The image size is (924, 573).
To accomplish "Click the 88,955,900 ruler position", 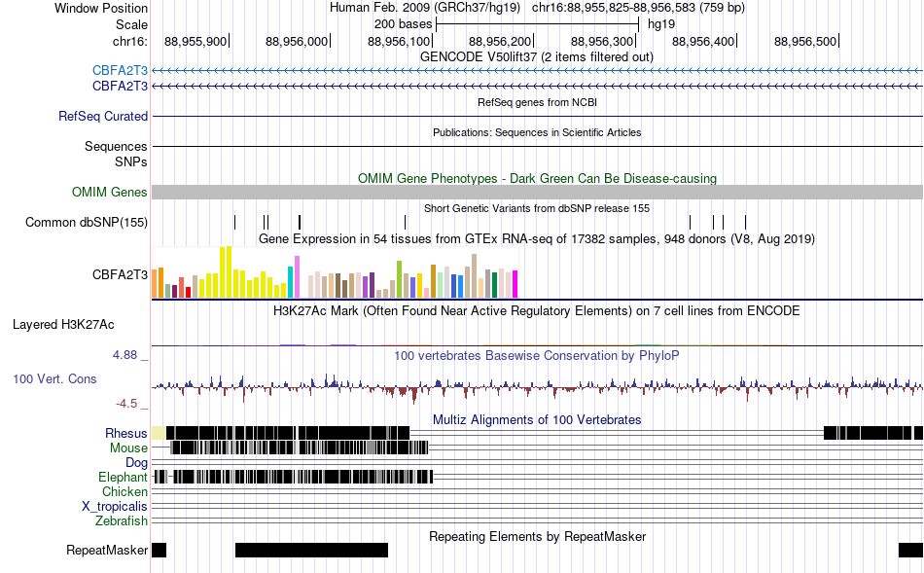I will (x=195, y=41).
